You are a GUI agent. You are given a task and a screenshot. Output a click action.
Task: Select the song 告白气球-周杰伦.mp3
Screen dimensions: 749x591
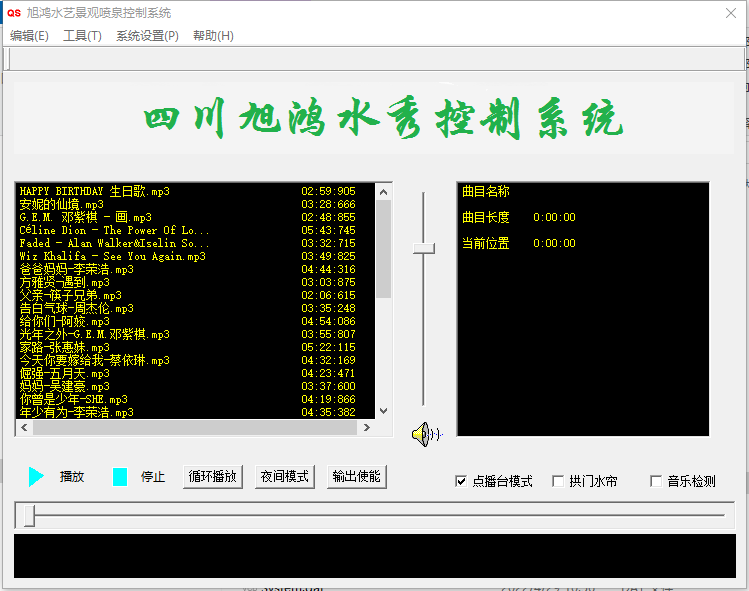point(77,309)
